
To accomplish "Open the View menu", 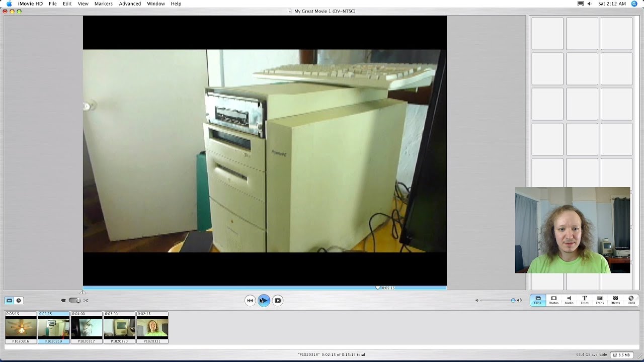I will (x=83, y=4).
